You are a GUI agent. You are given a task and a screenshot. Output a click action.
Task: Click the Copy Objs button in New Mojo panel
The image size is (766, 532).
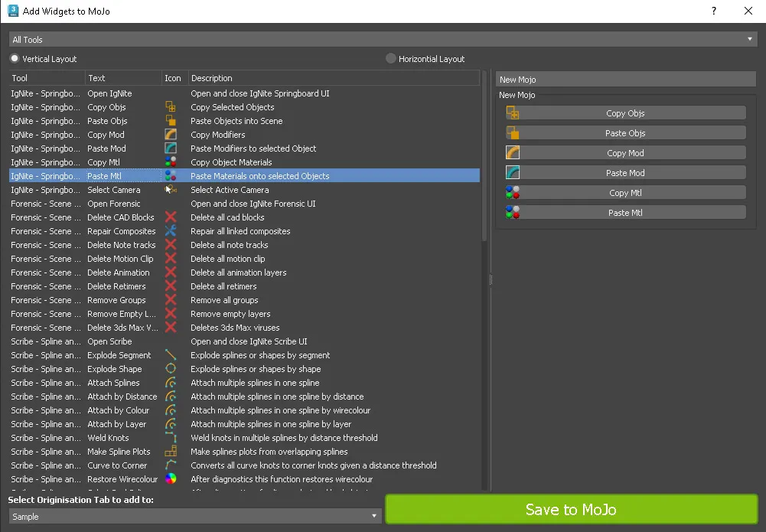(x=625, y=113)
